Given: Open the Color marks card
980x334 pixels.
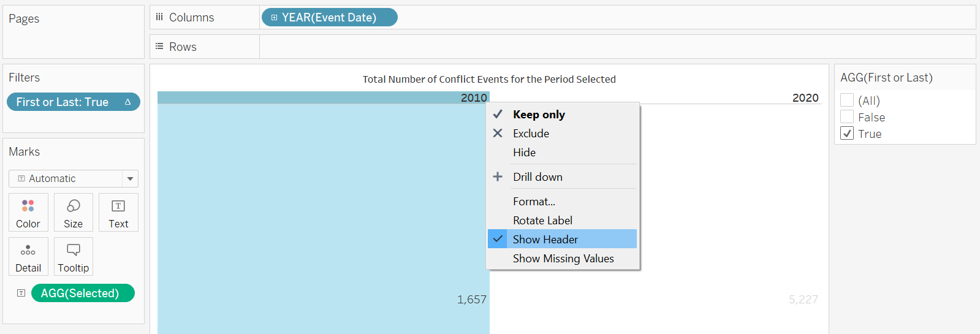Looking at the screenshot, I should 28,212.
